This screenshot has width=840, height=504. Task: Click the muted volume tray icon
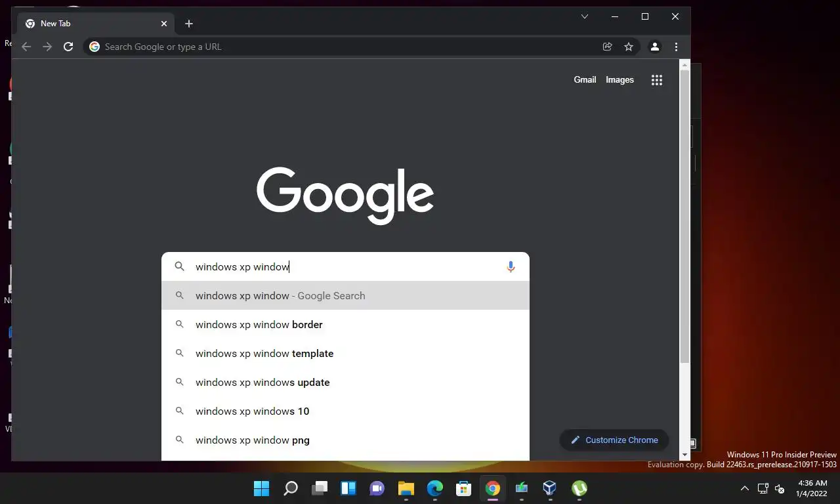(x=780, y=488)
